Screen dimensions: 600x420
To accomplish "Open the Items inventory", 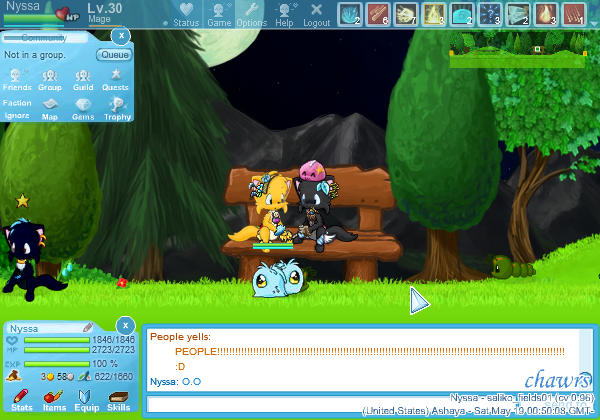I will click(x=54, y=400).
